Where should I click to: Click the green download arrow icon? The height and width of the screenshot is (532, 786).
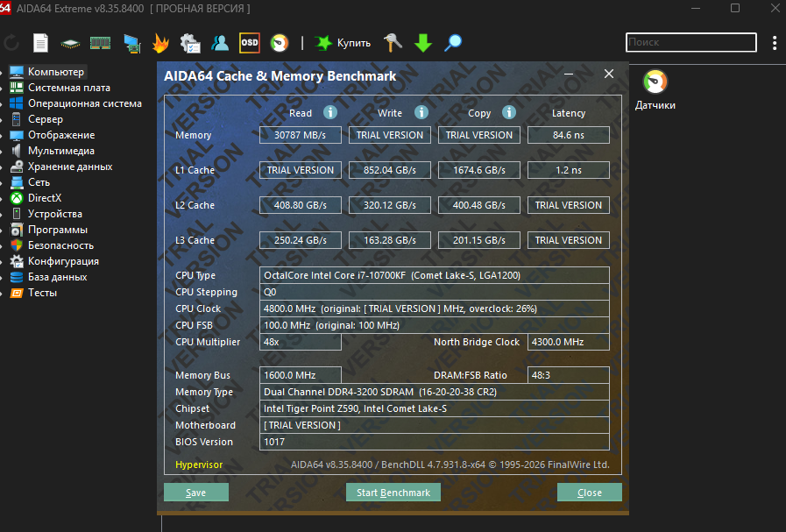coord(423,43)
